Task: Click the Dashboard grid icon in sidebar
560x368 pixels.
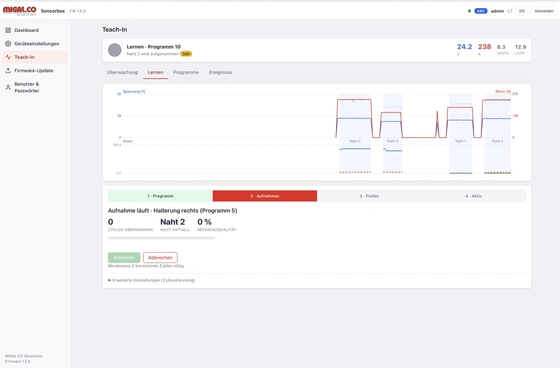Action: [x=8, y=30]
